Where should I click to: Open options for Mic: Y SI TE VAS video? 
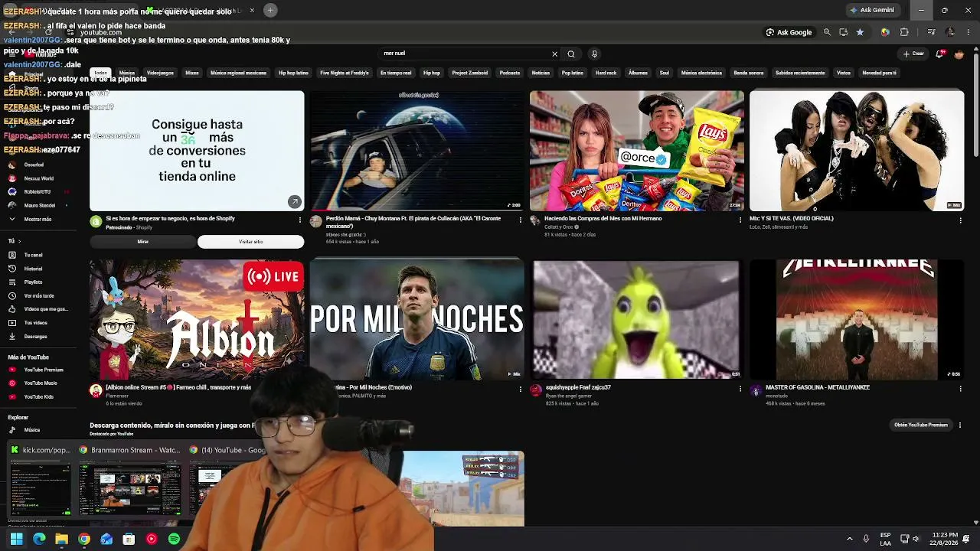[x=960, y=220]
